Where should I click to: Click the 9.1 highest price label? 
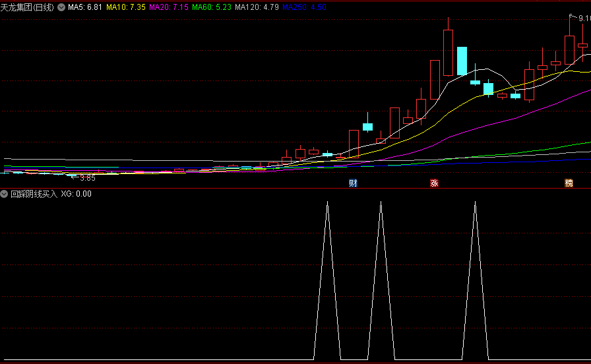[x=584, y=18]
